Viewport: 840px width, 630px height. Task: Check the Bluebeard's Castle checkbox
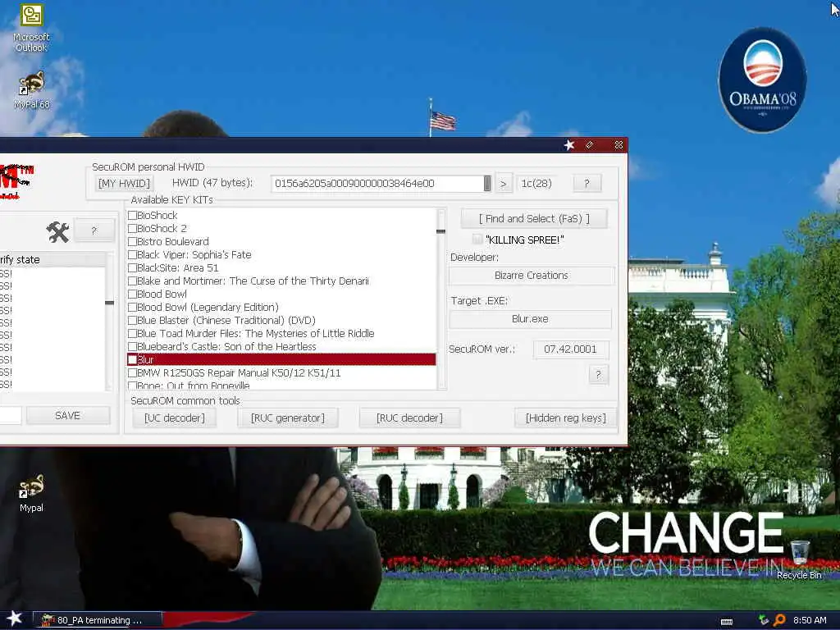pos(132,347)
